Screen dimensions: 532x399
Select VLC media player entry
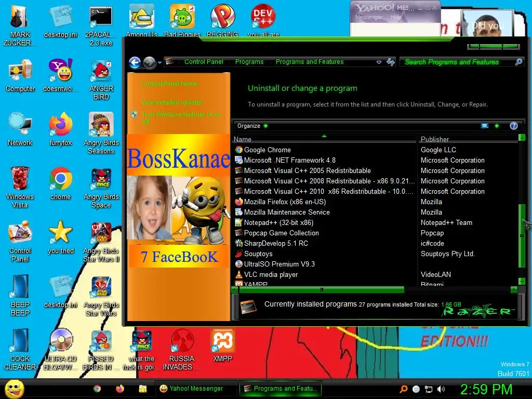[x=271, y=274]
